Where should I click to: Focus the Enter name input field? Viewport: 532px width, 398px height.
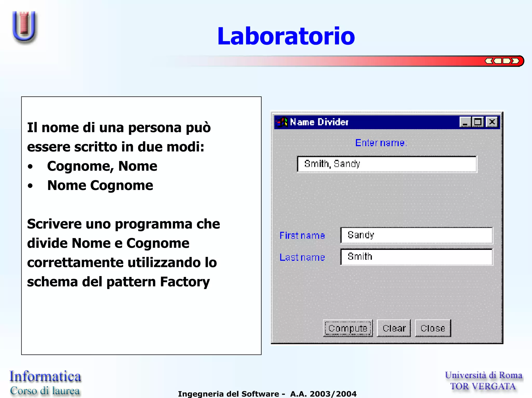point(387,164)
